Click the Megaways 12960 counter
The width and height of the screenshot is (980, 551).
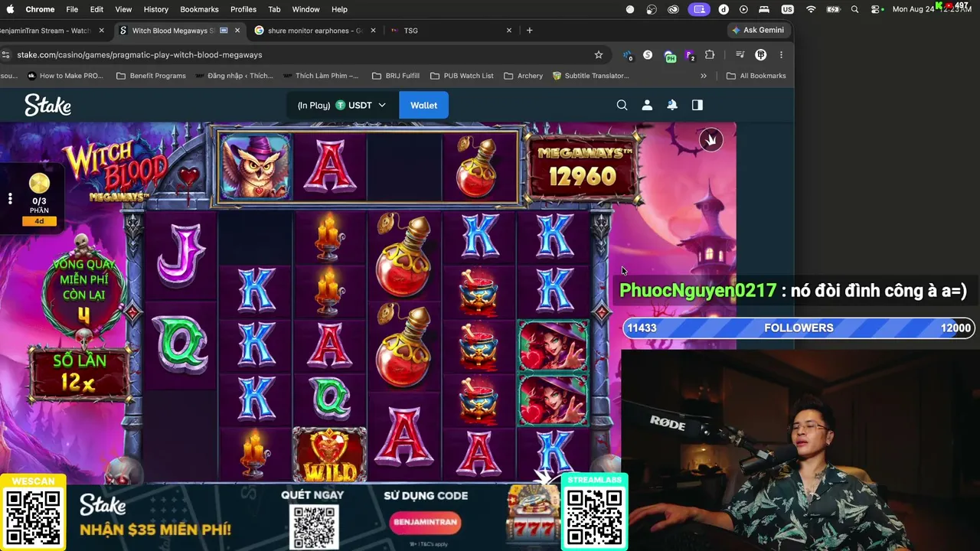pyautogui.click(x=582, y=168)
